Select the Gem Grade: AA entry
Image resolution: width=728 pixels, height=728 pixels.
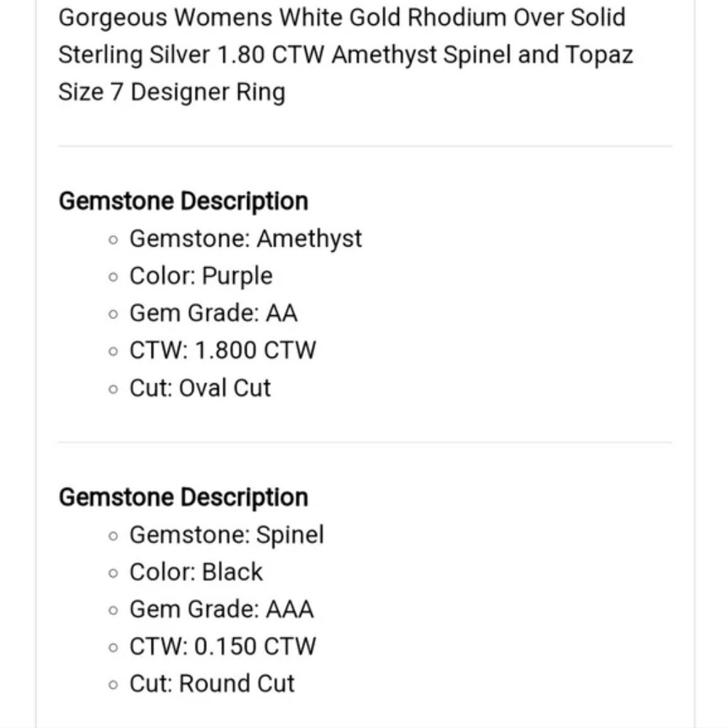click(x=213, y=313)
